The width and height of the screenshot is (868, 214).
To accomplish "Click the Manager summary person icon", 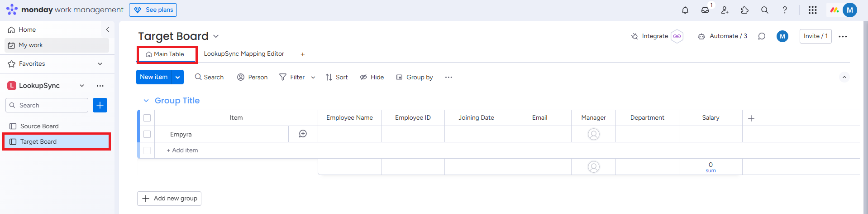I will coord(594,167).
